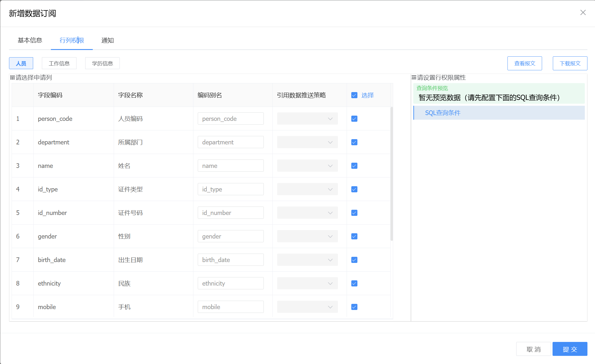
Task: Click list icon beside 请设置行权限属性
Action: pyautogui.click(x=414, y=77)
